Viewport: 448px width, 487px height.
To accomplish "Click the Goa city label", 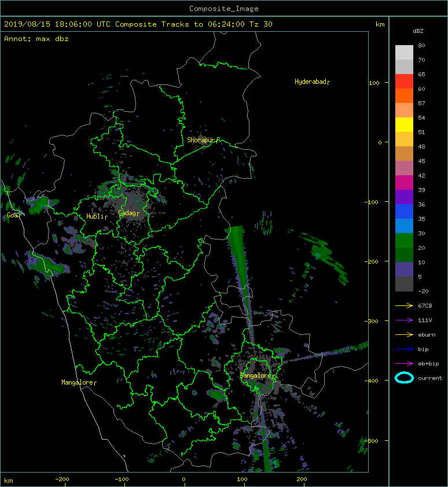I will [13, 215].
